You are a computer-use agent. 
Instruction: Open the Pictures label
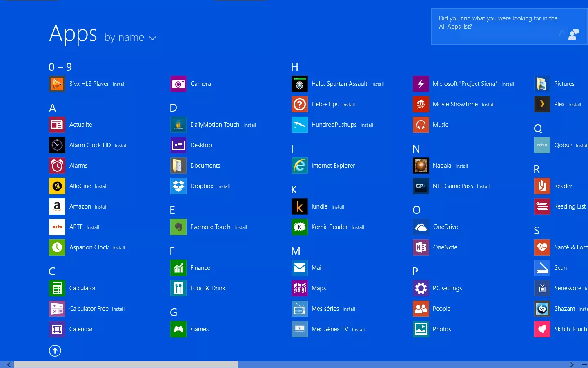click(x=564, y=84)
